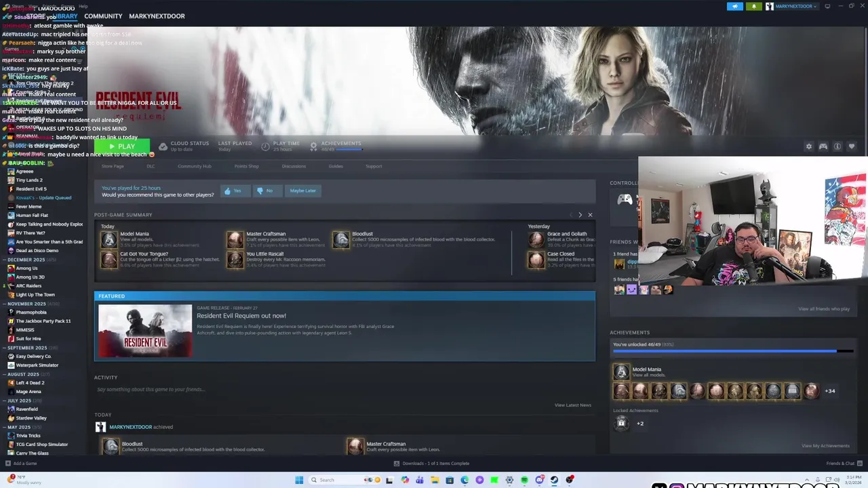Open the Downloads status at bottom
This screenshot has height=488, width=868.
click(x=432, y=464)
